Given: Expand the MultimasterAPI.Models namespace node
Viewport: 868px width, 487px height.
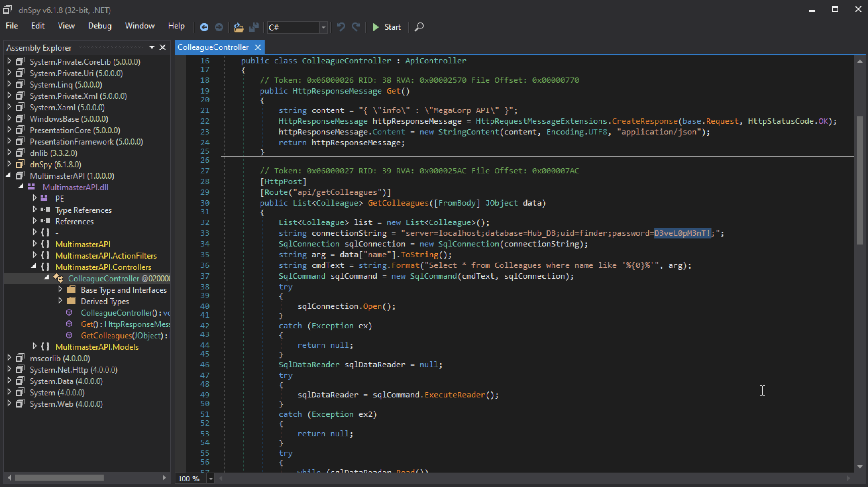Looking at the screenshot, I should pos(34,346).
